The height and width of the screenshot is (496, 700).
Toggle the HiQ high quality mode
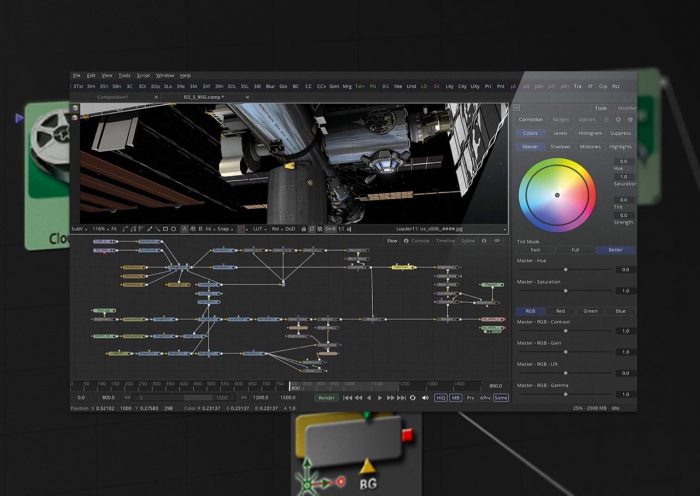point(440,397)
